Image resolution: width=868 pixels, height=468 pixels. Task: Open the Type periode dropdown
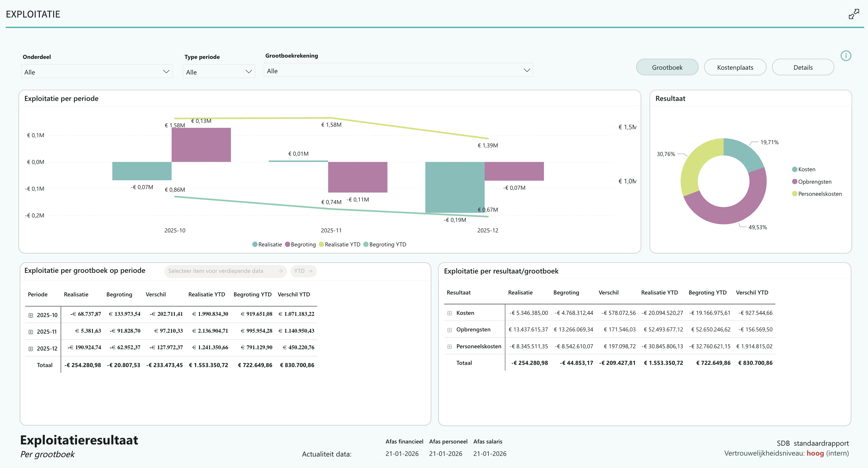point(219,72)
